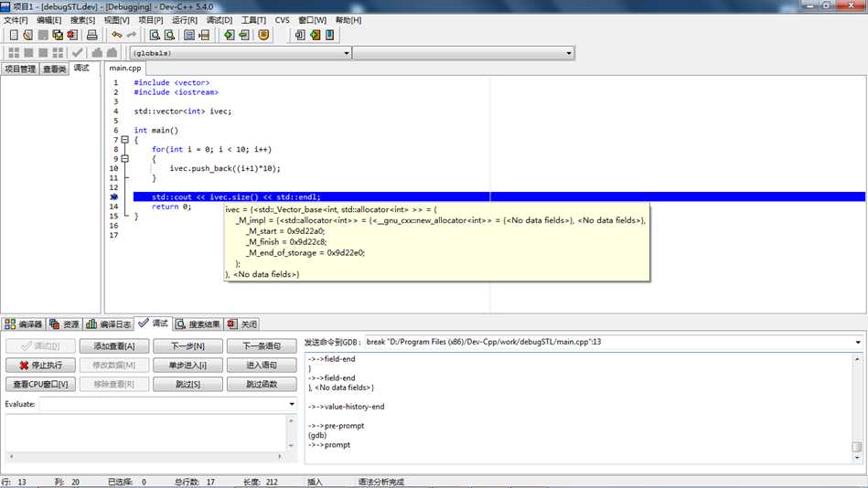Click the 下一步[N] button
The image size is (868, 488).
pyautogui.click(x=188, y=346)
